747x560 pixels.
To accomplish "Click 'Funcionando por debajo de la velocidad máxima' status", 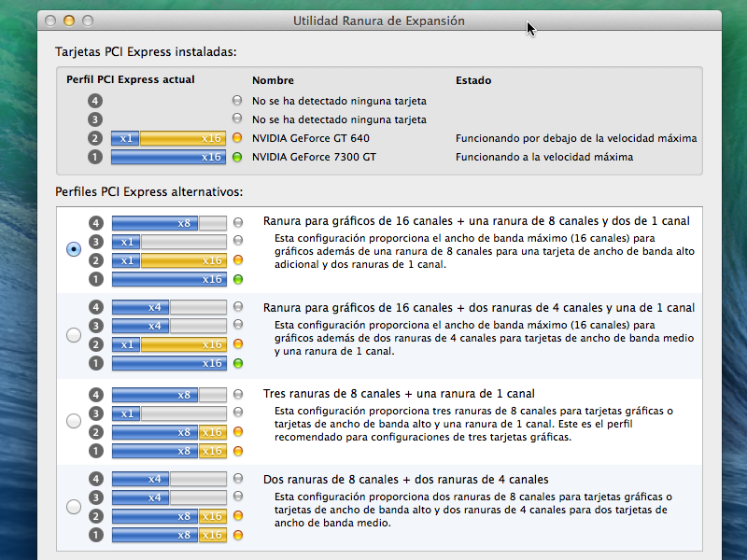I will point(576,138).
